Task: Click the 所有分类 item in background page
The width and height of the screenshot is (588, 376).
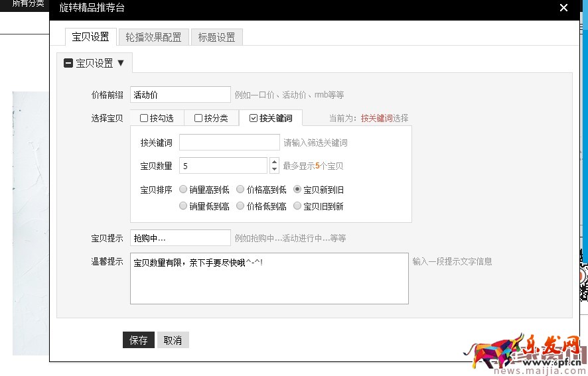Action: point(28,3)
